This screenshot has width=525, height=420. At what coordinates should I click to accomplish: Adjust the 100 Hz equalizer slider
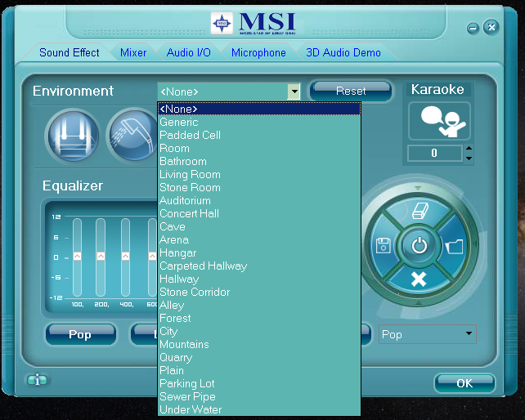coord(77,257)
